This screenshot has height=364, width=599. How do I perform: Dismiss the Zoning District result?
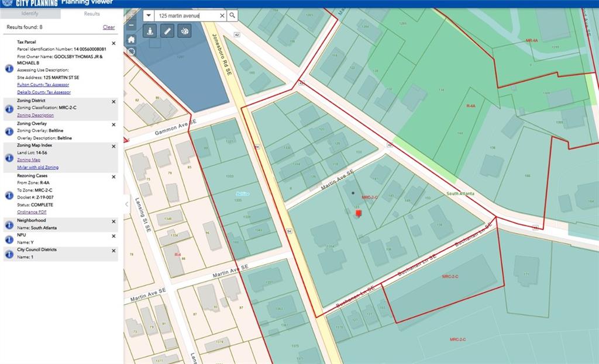point(113,101)
